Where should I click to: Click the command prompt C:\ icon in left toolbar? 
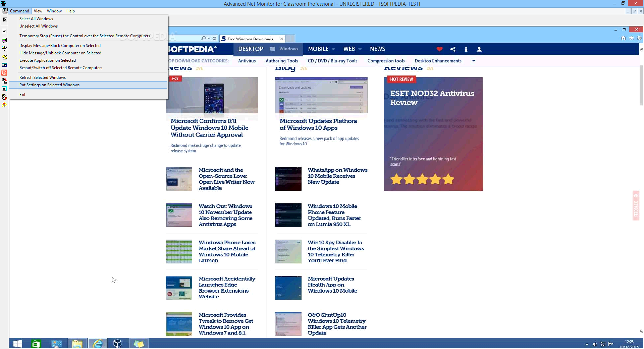click(4, 65)
